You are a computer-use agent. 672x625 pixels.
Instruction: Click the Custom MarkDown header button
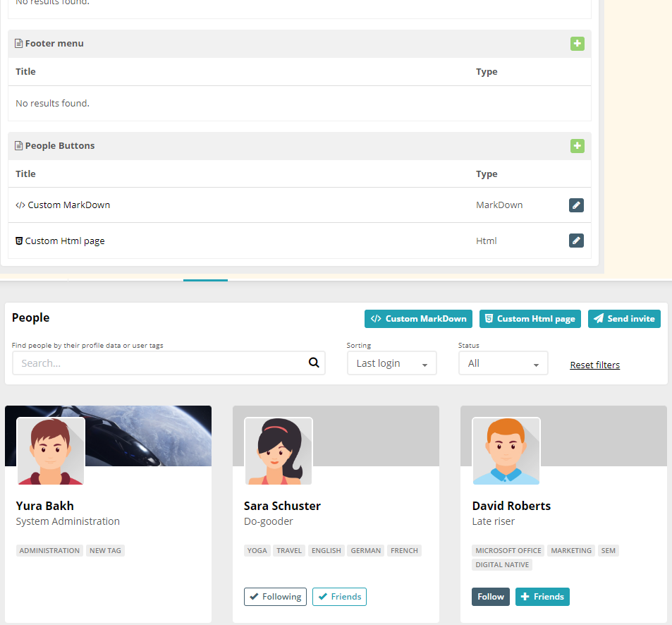click(418, 318)
